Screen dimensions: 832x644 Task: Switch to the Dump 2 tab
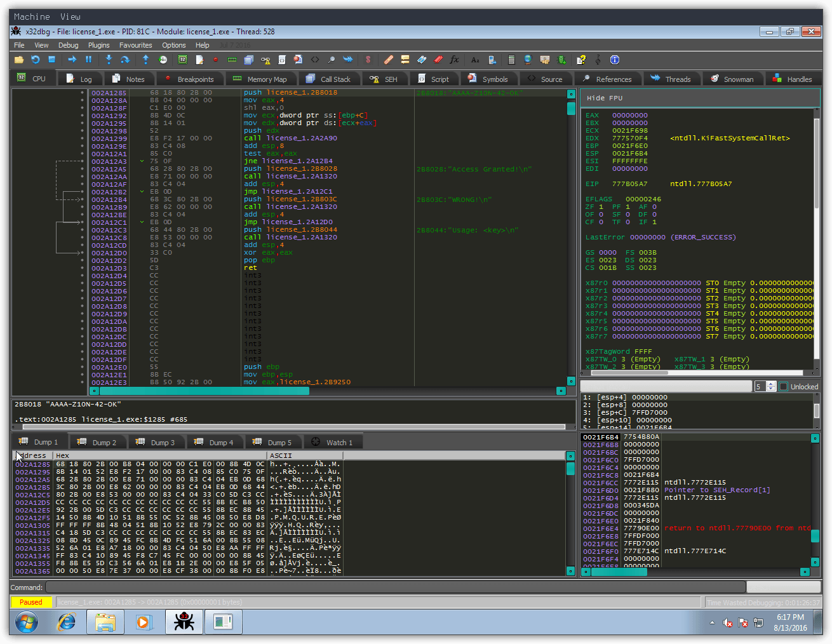pyautogui.click(x=98, y=442)
